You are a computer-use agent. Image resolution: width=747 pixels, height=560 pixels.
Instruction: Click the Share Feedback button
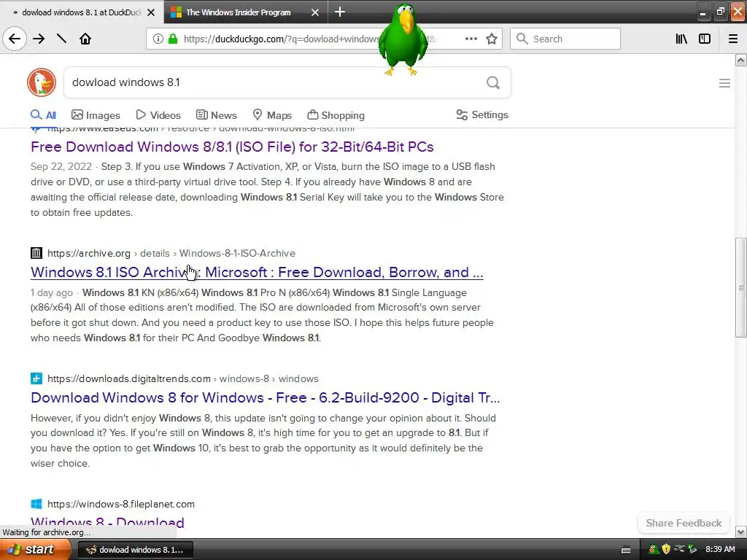[684, 523]
